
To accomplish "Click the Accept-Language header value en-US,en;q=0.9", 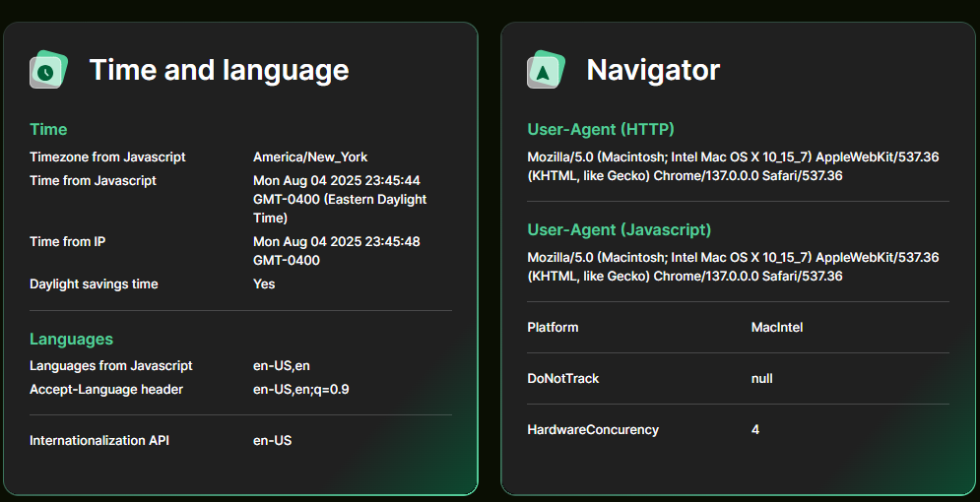I will pos(300,389).
